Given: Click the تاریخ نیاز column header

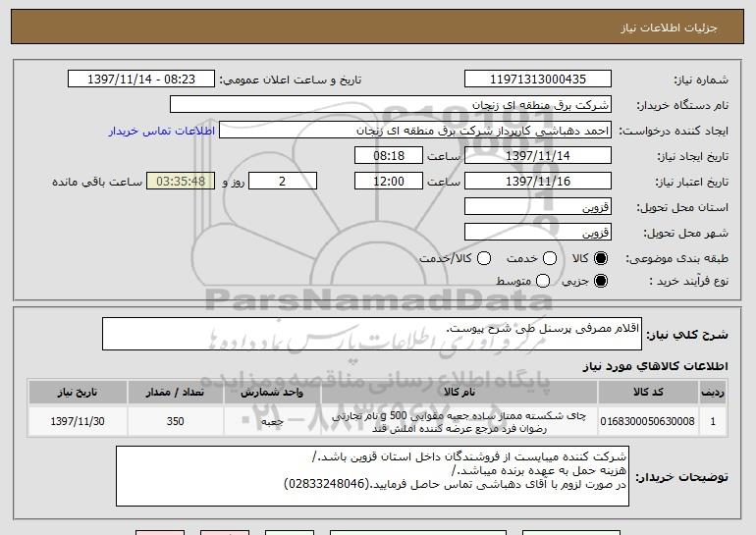Looking at the screenshot, I should (78, 392).
